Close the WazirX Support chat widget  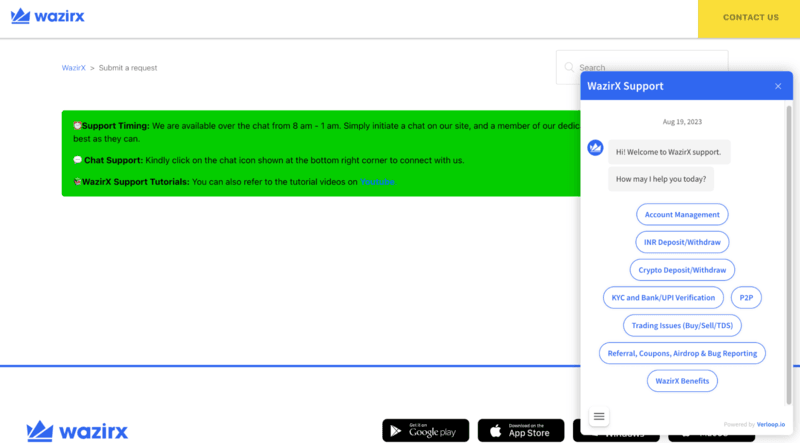point(778,86)
